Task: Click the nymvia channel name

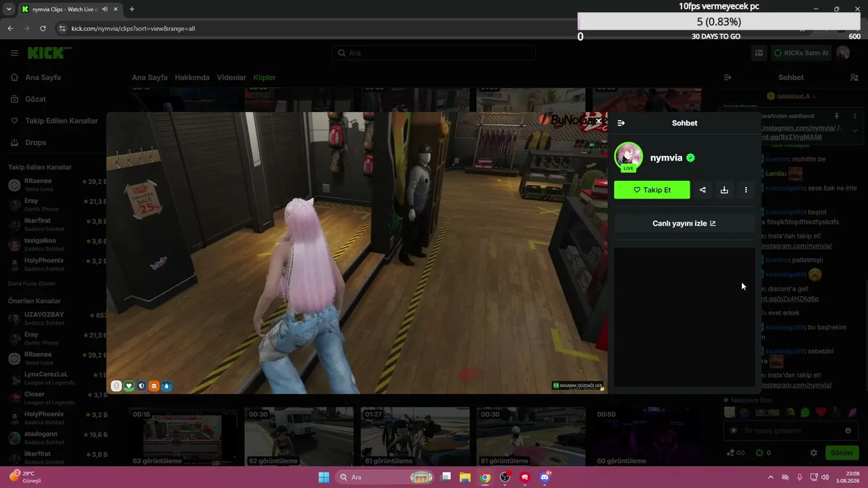Action: coord(666,158)
